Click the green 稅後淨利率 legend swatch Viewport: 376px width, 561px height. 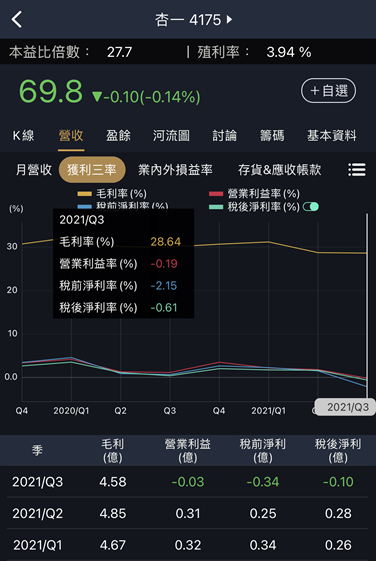(x=216, y=207)
